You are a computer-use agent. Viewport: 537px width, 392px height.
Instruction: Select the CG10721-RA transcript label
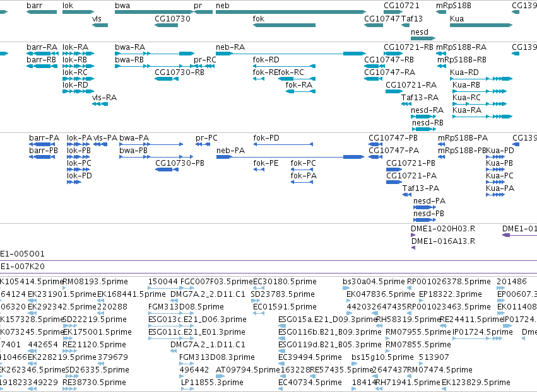(x=411, y=85)
